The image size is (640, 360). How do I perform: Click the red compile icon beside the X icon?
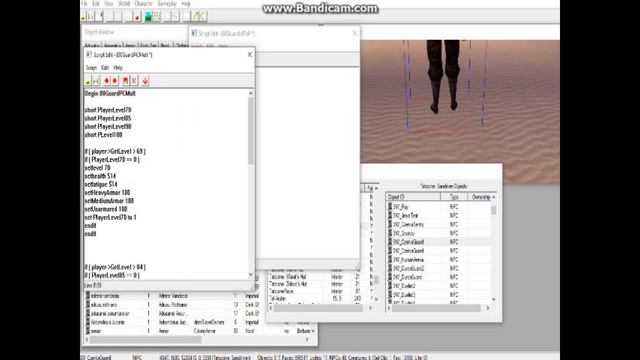click(x=126, y=81)
